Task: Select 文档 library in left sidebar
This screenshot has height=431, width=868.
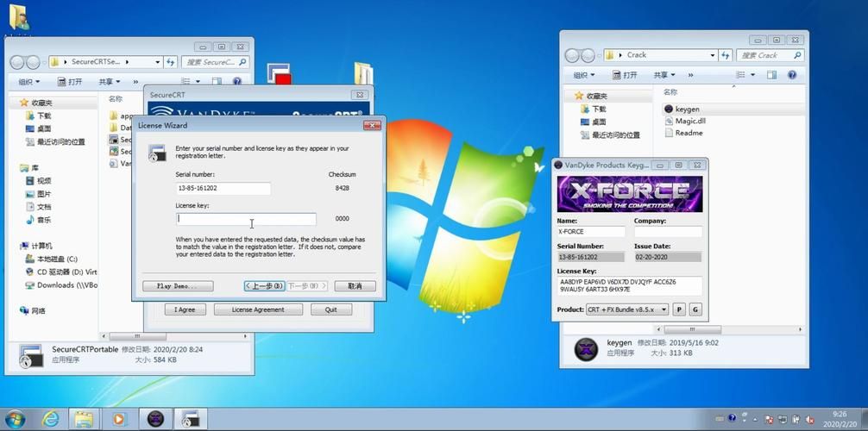Action: coord(38,207)
